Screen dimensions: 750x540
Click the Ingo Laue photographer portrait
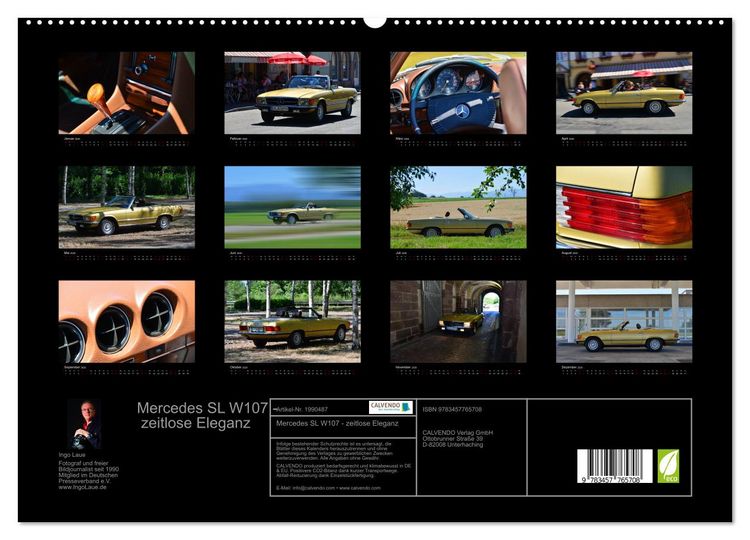[x=84, y=424]
